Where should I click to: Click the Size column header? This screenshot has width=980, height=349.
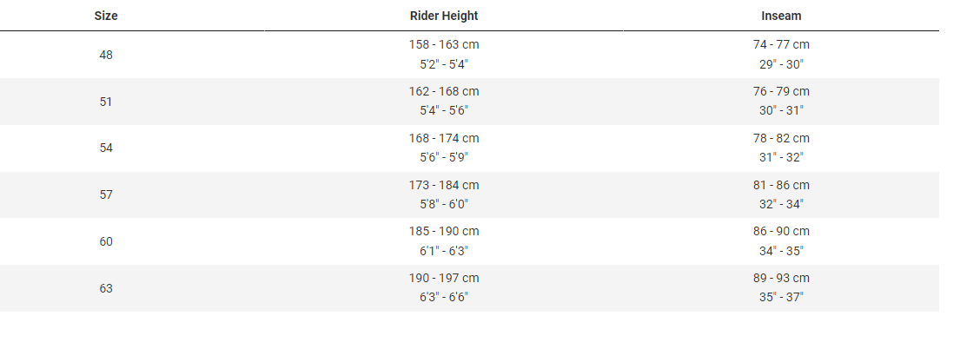[106, 16]
